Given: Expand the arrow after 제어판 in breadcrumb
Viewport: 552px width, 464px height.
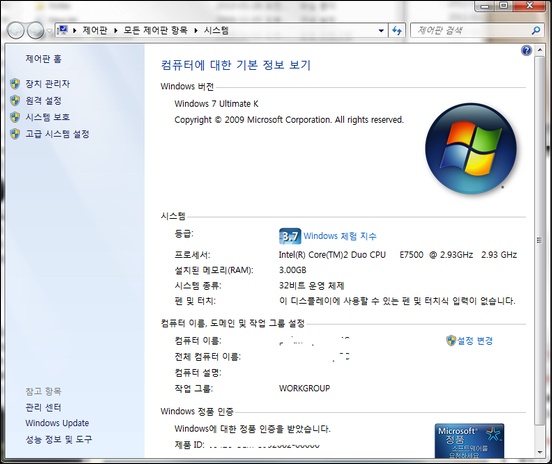Looking at the screenshot, I should tap(115, 31).
